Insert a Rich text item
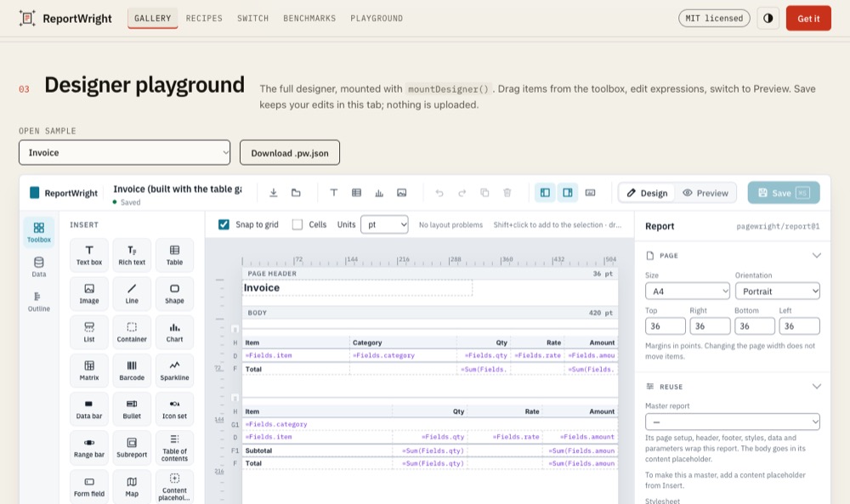Viewport: 850px width, 504px height. pos(132,255)
